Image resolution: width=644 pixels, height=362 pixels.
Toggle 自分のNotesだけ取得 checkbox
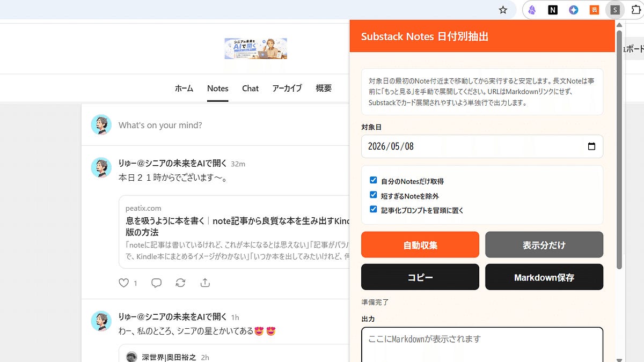pos(374,181)
